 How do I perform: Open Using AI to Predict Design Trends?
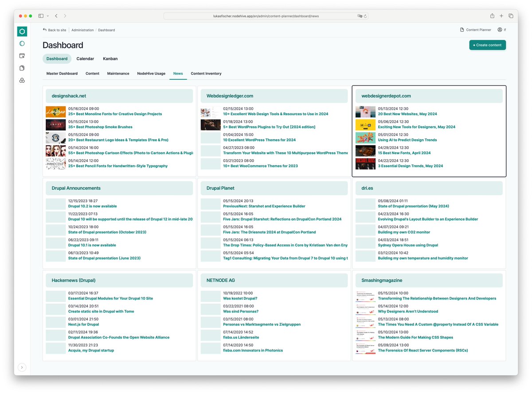tap(407, 140)
